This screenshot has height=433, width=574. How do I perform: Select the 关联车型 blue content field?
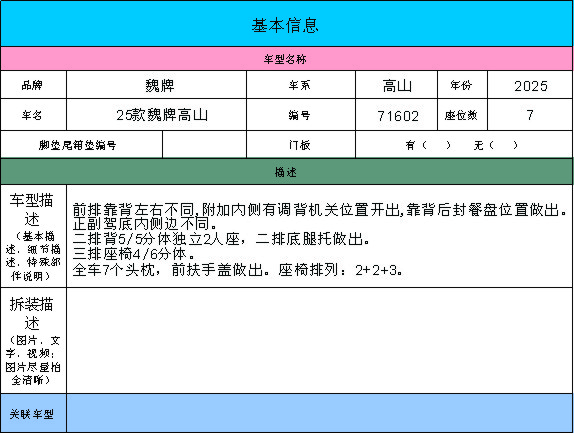click(x=320, y=413)
